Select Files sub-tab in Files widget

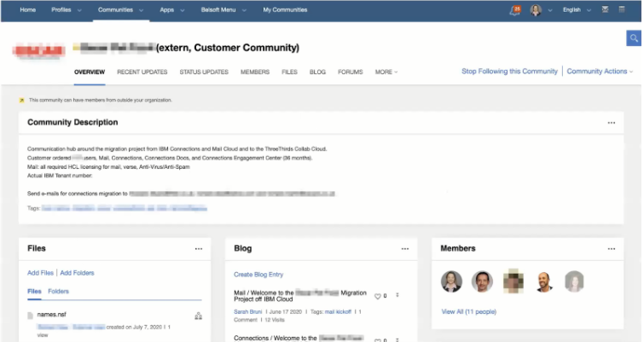pos(34,292)
